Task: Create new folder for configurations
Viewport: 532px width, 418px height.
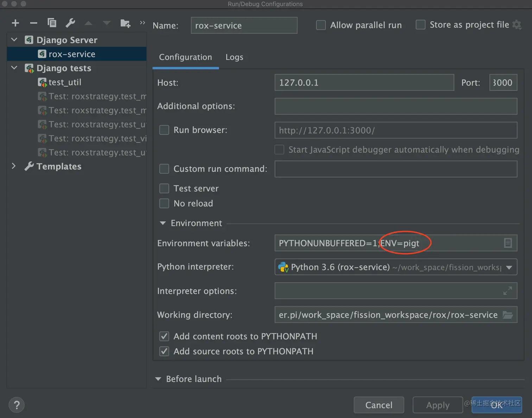Action: point(125,23)
